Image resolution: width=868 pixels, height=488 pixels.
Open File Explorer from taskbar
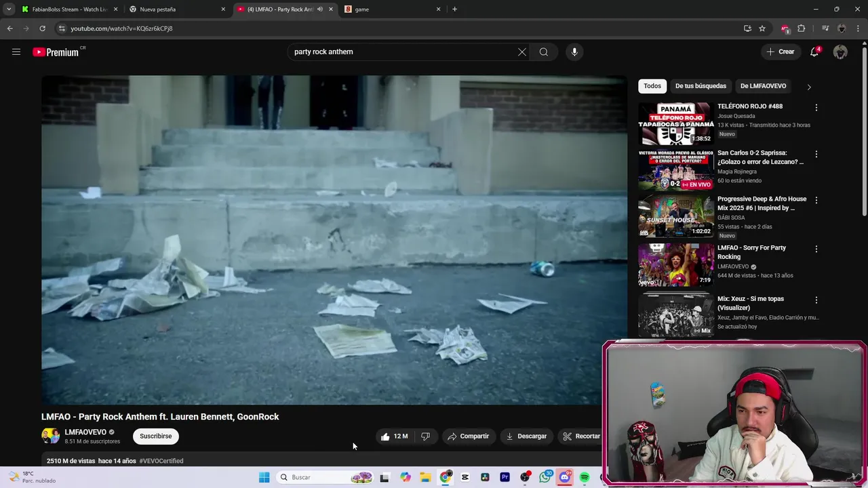point(425,478)
